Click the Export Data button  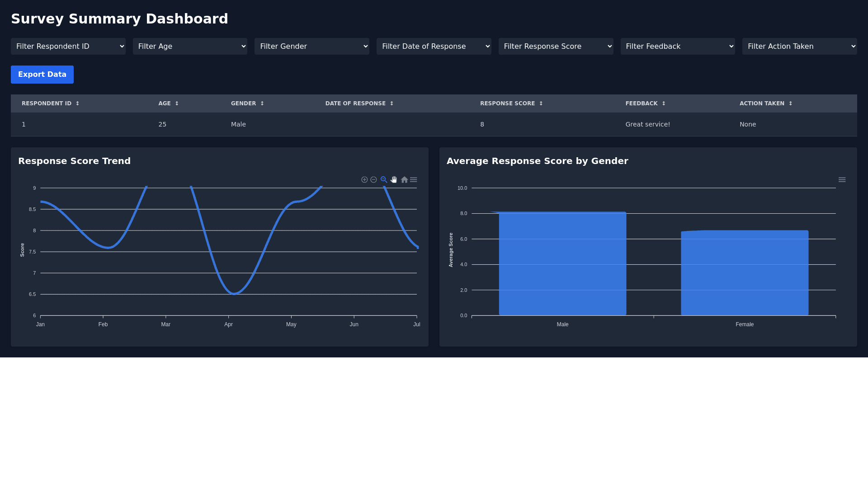click(x=42, y=75)
